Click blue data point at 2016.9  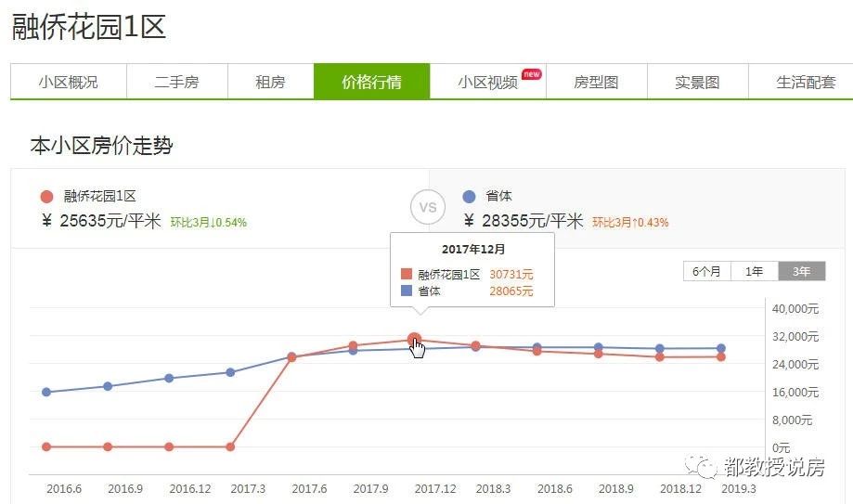coord(108,386)
